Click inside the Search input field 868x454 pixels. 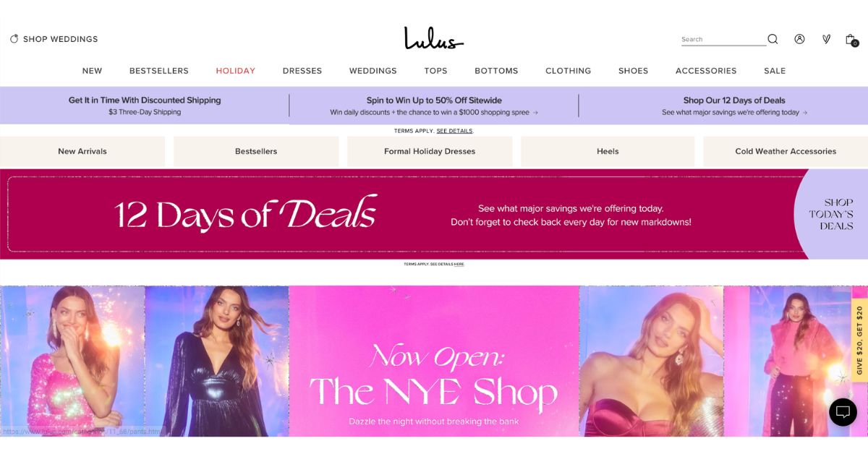[x=723, y=40]
